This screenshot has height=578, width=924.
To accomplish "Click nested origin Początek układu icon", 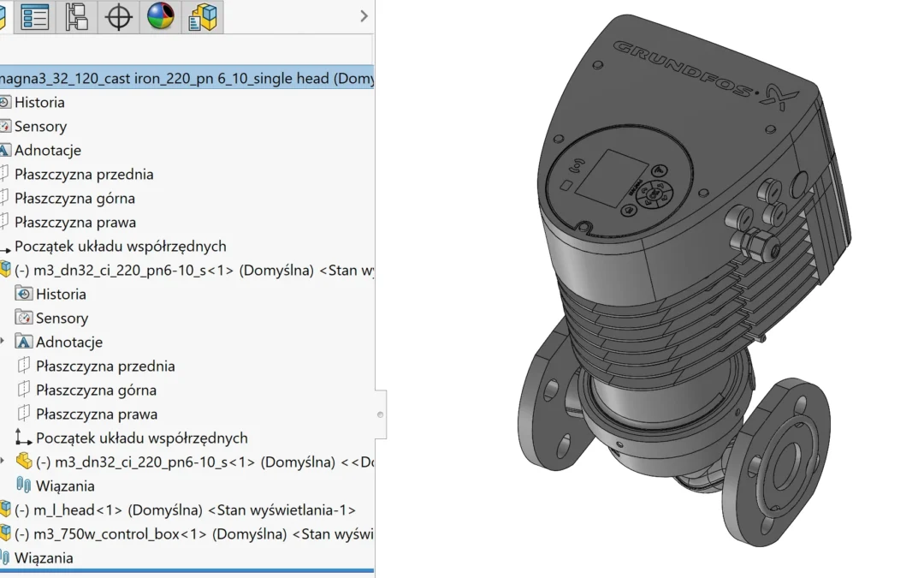I will [x=23, y=437].
